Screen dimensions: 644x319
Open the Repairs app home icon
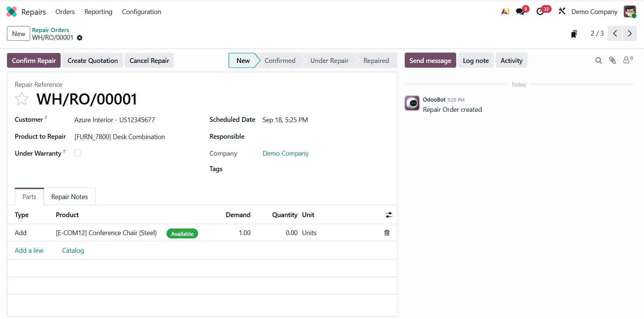pyautogui.click(x=12, y=12)
